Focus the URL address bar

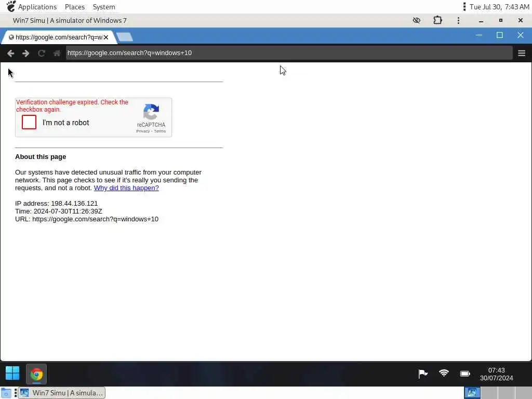click(289, 53)
